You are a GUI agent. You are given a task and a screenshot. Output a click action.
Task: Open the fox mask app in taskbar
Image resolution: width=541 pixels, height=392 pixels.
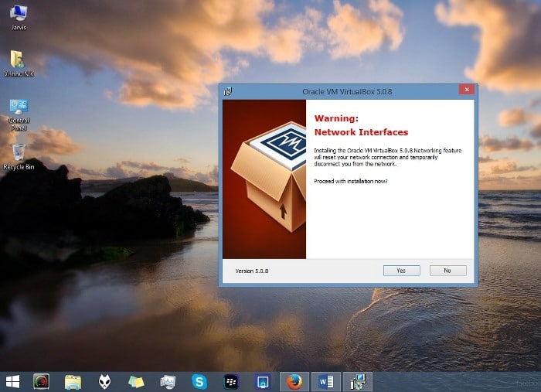[x=104, y=381]
